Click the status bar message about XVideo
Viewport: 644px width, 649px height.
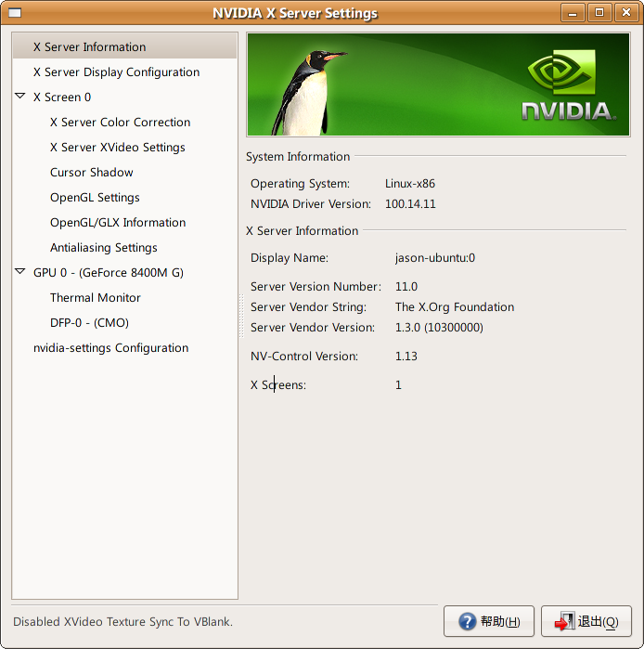(x=122, y=622)
